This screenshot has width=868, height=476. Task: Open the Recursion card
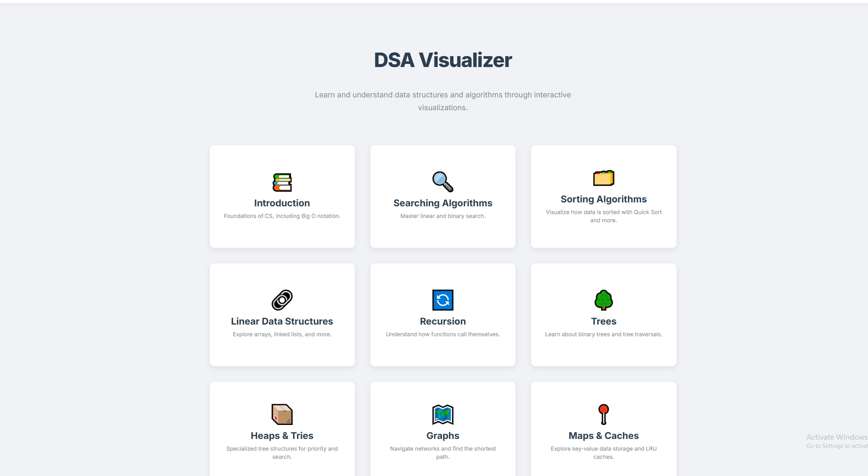(443, 315)
